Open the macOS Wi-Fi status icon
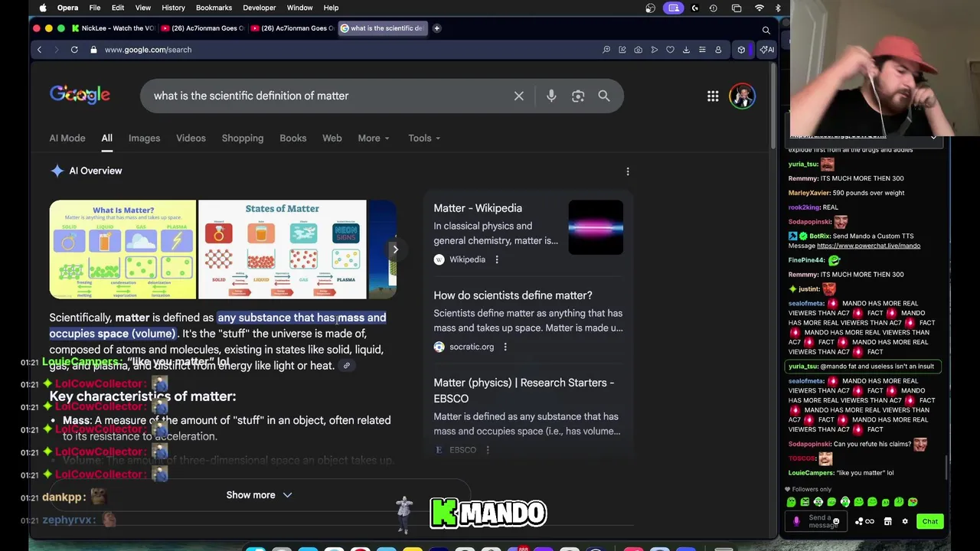Image resolution: width=980 pixels, height=551 pixels. coord(759,8)
